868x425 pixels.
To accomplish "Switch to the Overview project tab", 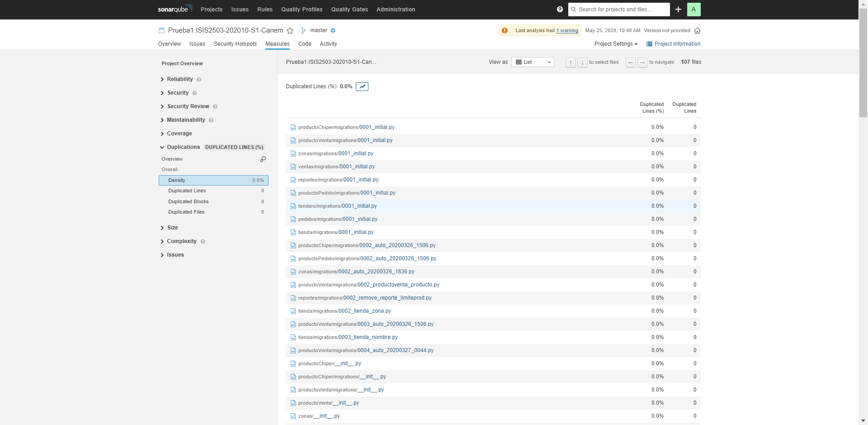I will pyautogui.click(x=170, y=44).
